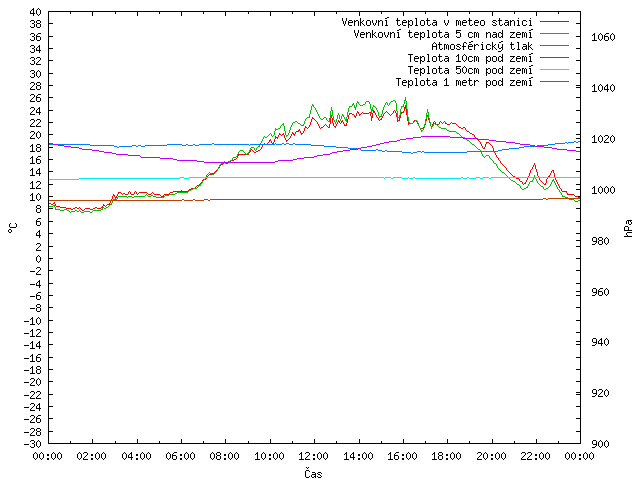Viewport: 640px width, 480px height.
Task: Click the x-axis tick label '06:00'
Action: click(x=180, y=456)
